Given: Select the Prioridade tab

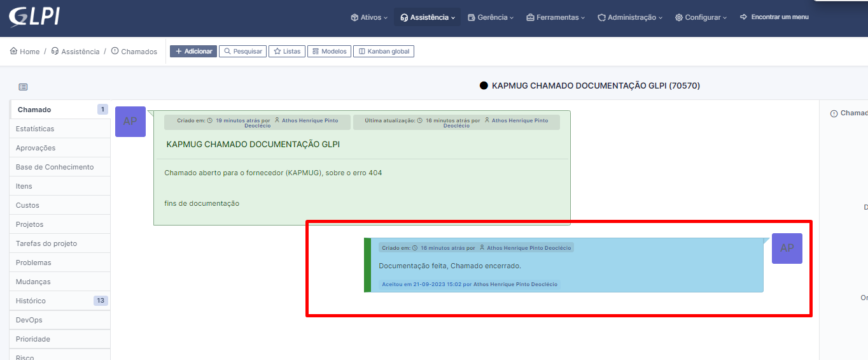Looking at the screenshot, I should 60,339.
